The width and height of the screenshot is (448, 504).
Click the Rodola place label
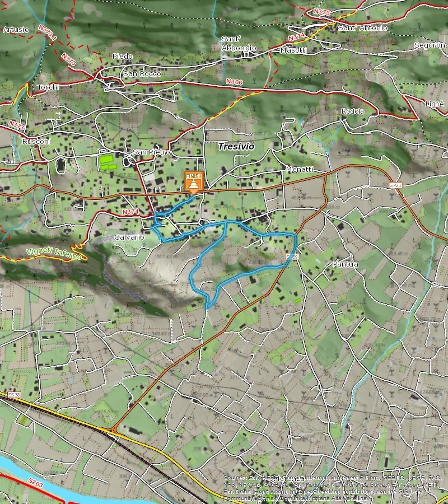pyautogui.click(x=353, y=111)
